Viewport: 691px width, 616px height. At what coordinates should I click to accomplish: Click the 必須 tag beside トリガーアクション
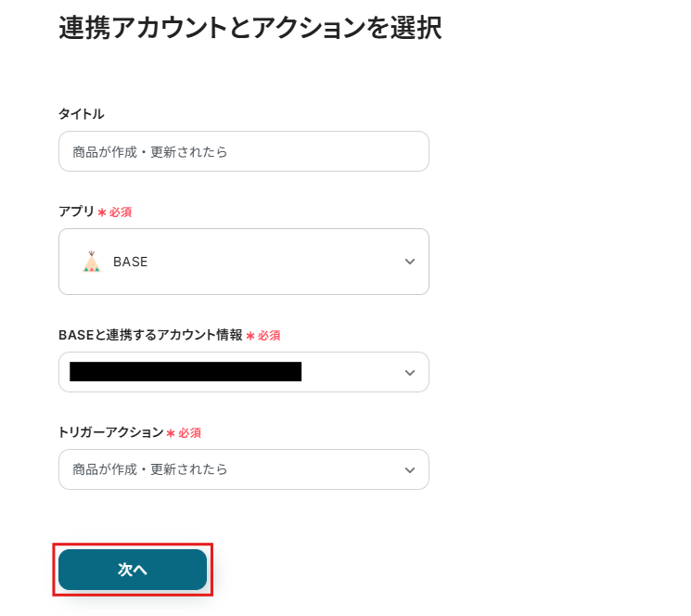tap(190, 433)
